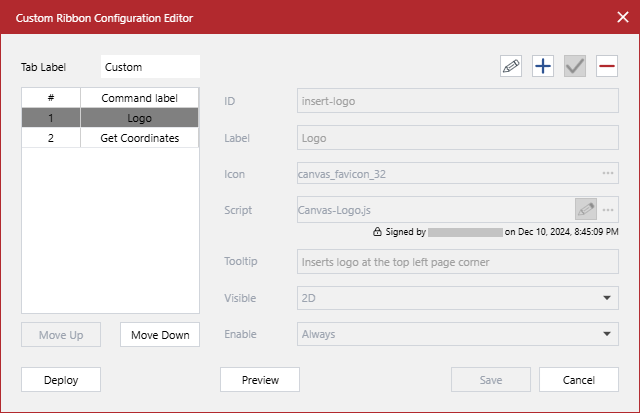Select the Get Coordinates command row
640x413 pixels.
coord(139,138)
